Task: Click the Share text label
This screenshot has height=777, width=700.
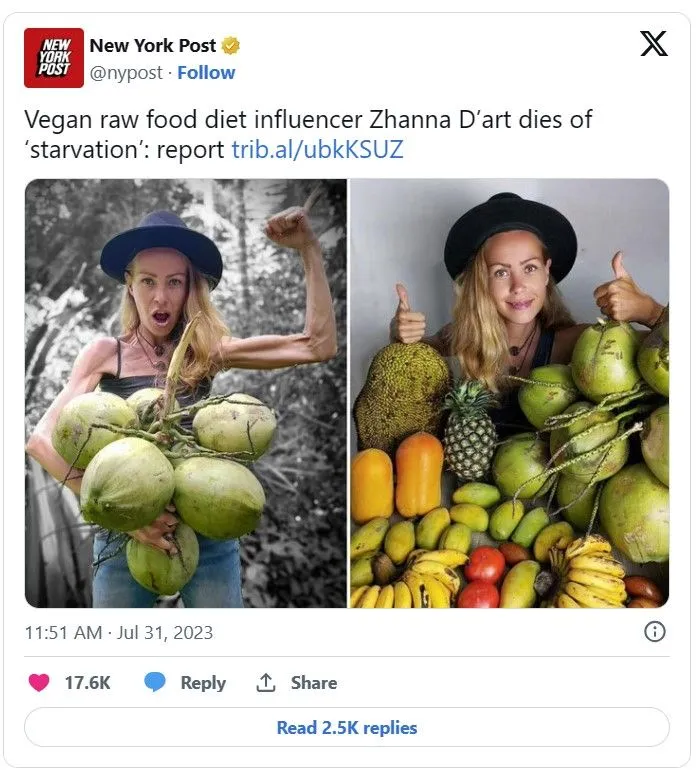Action: [314, 683]
